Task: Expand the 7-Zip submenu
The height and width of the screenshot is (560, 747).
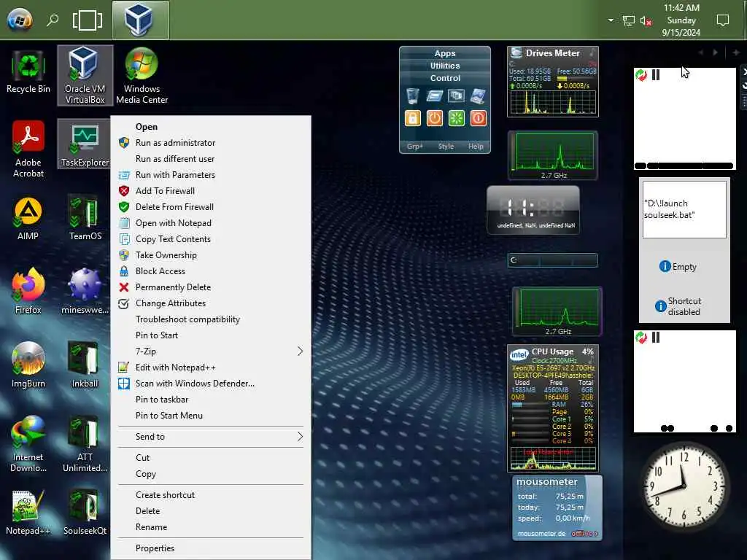Action: coord(211,351)
